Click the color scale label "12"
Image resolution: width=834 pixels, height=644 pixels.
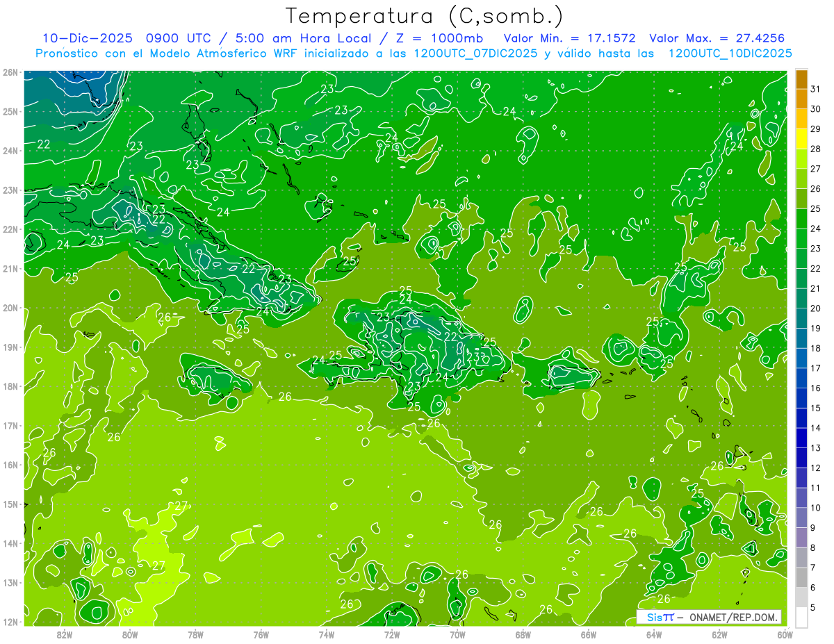coord(816,468)
